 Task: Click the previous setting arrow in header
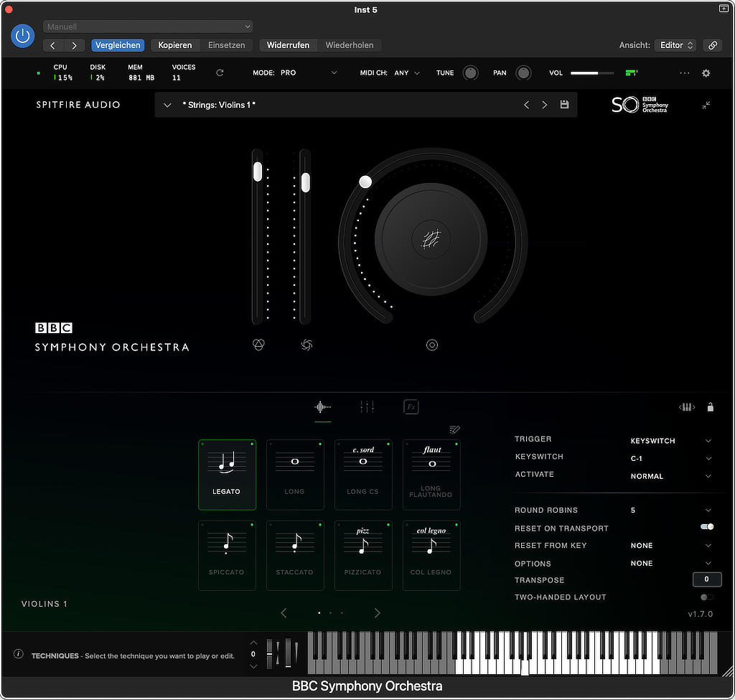pyautogui.click(x=53, y=45)
